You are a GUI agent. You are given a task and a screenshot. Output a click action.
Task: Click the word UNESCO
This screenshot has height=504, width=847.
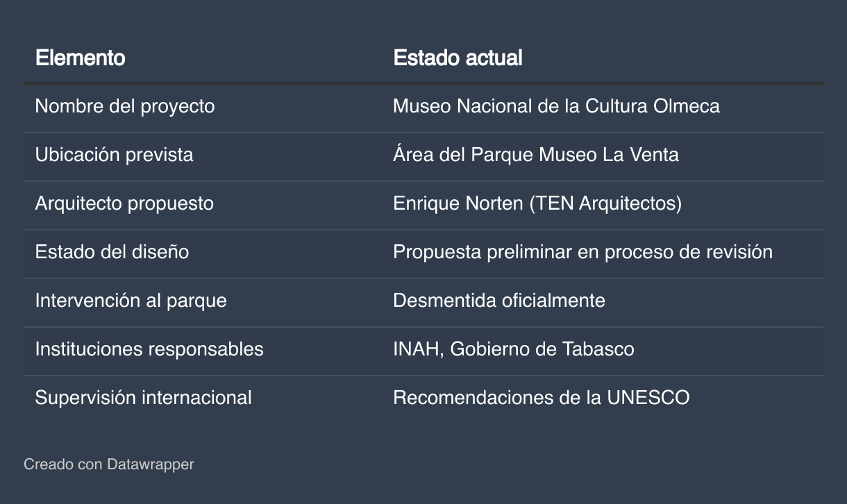648,398
